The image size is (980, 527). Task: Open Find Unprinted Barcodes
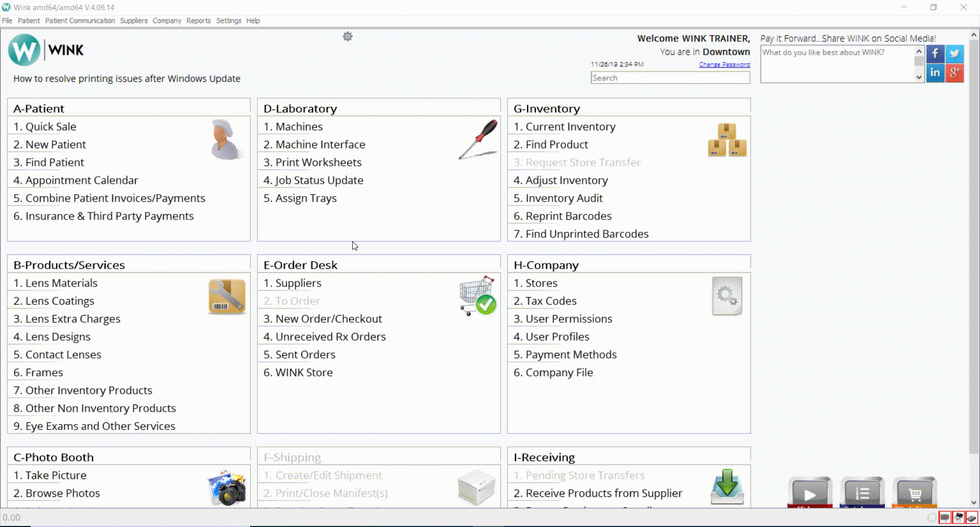tap(581, 234)
